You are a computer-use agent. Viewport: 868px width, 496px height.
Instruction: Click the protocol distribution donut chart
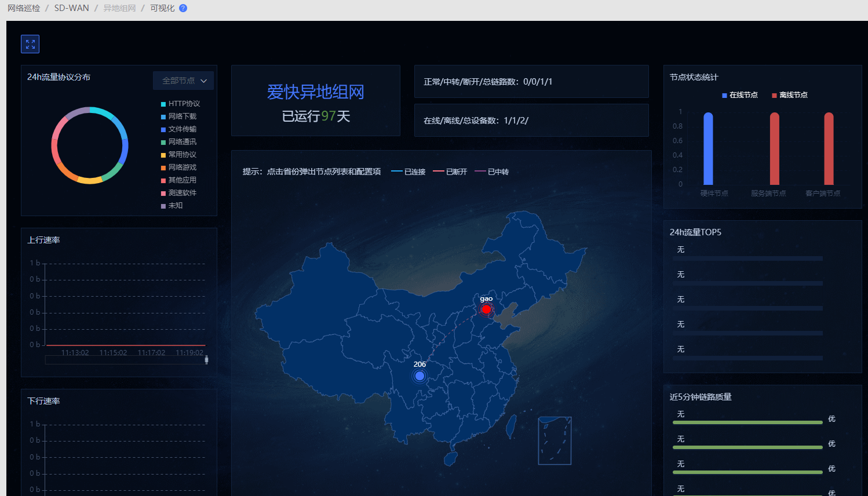(90, 145)
